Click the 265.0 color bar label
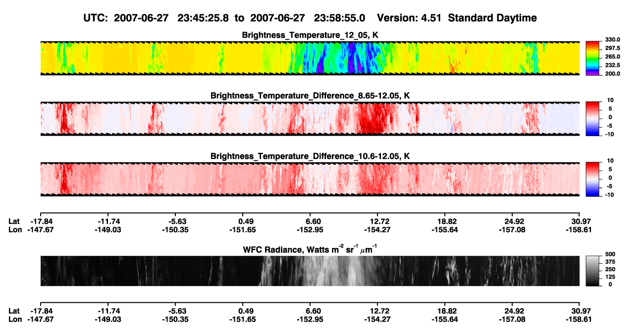This screenshot has height=330, width=644. [612, 56]
